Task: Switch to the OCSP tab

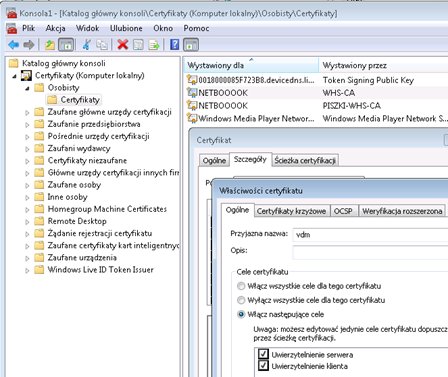Action: tap(343, 211)
